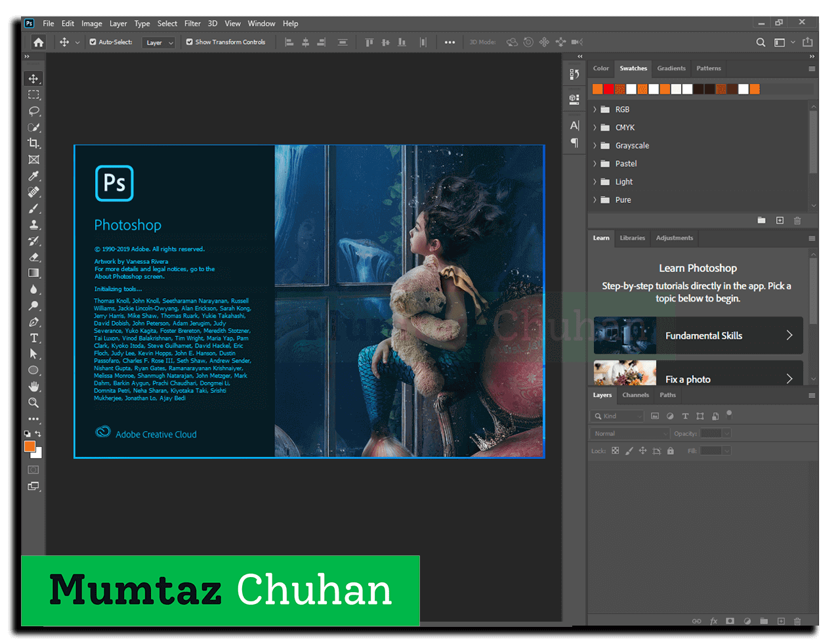The height and width of the screenshot is (642, 840).
Task: Choose the Eraser tool
Action: tap(34, 257)
